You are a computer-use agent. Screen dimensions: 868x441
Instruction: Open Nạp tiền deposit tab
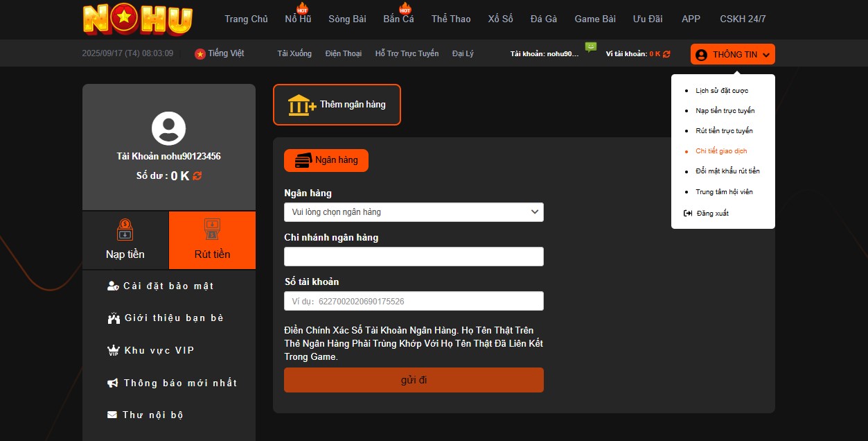coord(125,240)
